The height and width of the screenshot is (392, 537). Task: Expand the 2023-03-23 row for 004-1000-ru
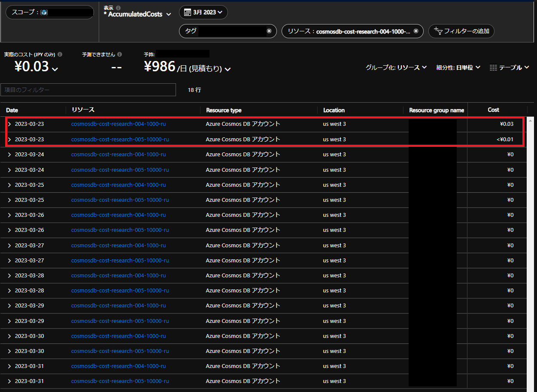pyautogui.click(x=9, y=124)
